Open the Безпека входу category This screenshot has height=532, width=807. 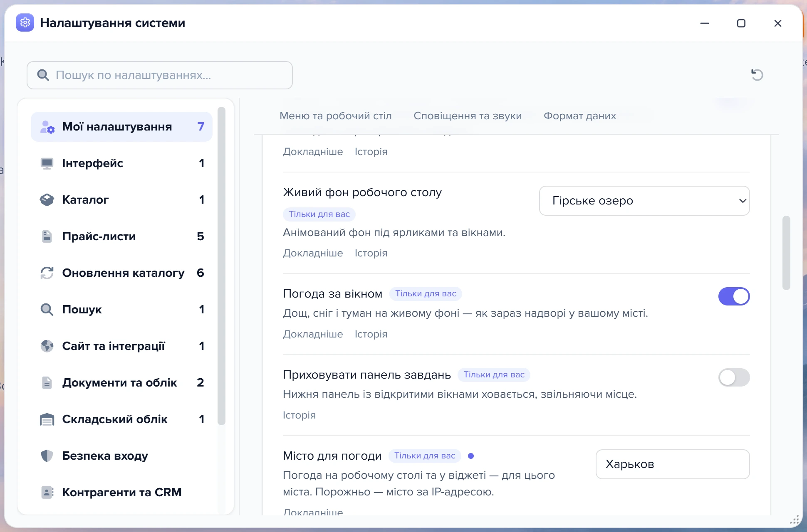[121, 456]
